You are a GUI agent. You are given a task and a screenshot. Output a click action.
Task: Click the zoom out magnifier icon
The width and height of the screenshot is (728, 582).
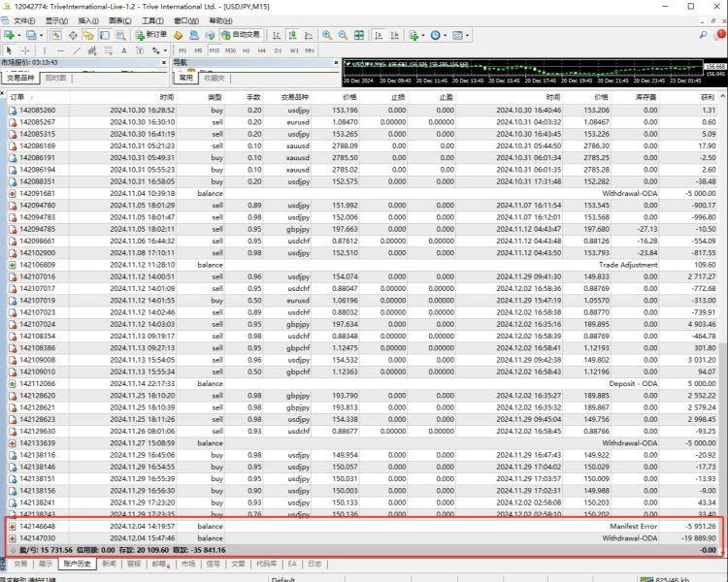click(343, 35)
